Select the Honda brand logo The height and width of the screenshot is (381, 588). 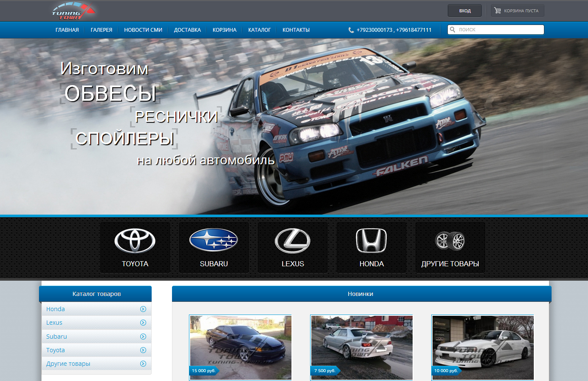[x=372, y=240]
